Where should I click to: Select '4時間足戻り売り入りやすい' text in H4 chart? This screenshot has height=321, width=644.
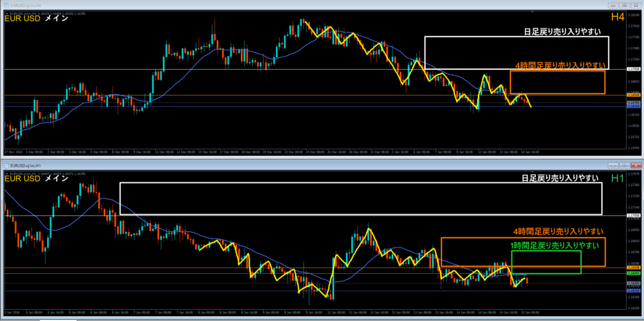click(x=560, y=66)
